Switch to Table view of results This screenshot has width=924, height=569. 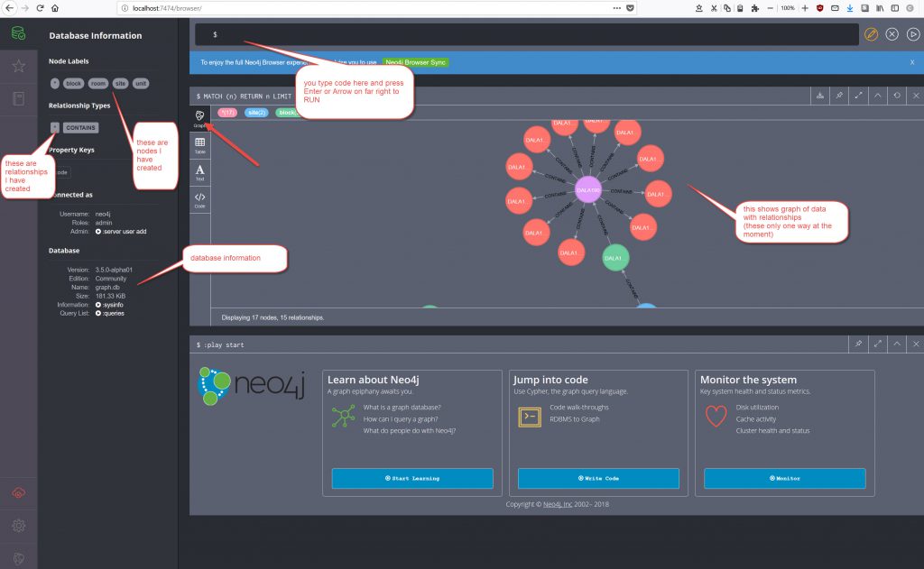click(199, 145)
